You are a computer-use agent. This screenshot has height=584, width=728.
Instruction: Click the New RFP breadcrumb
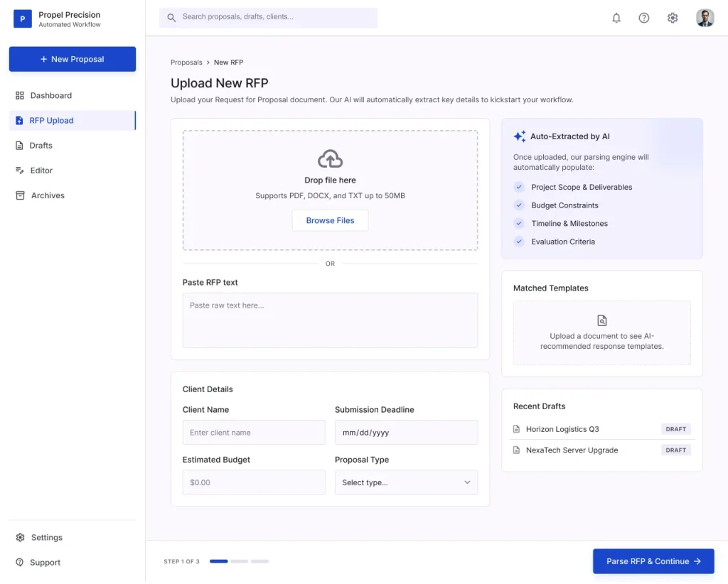228,63
